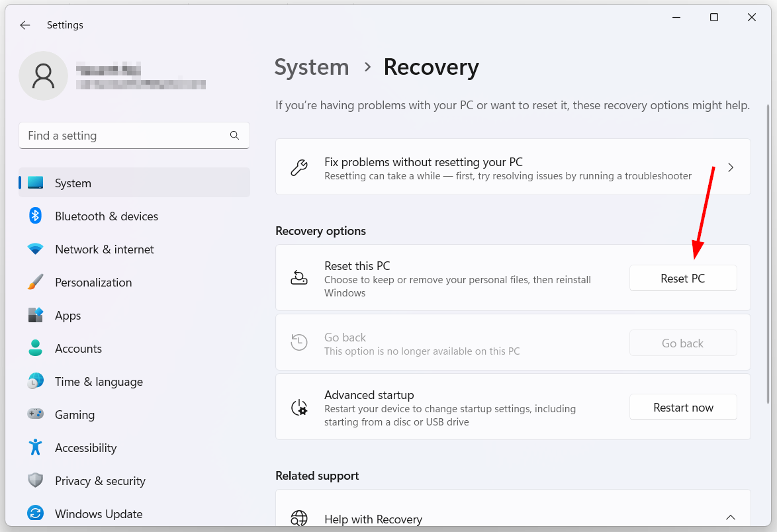Click the Reset this PC icon
777x532 pixels.
298,278
